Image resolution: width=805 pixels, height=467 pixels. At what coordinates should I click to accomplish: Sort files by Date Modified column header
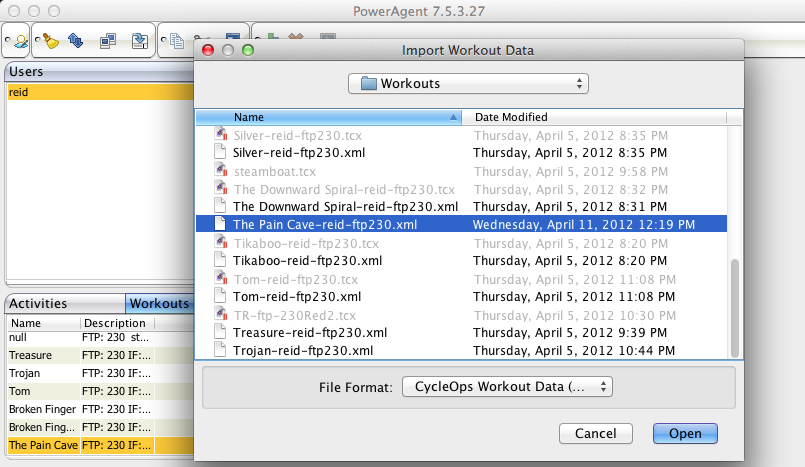[x=595, y=117]
